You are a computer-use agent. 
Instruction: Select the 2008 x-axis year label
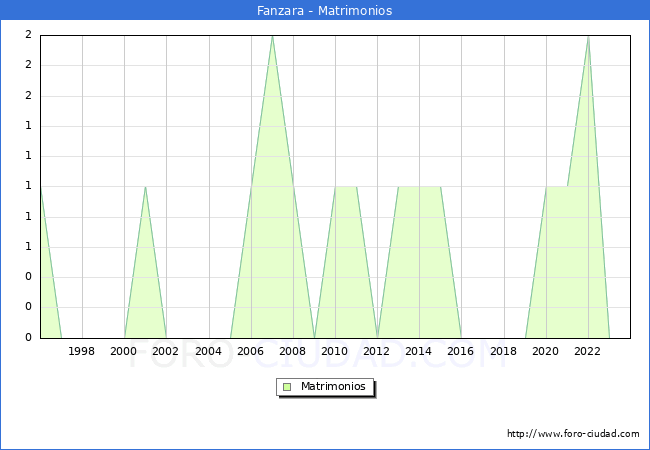coord(293,351)
